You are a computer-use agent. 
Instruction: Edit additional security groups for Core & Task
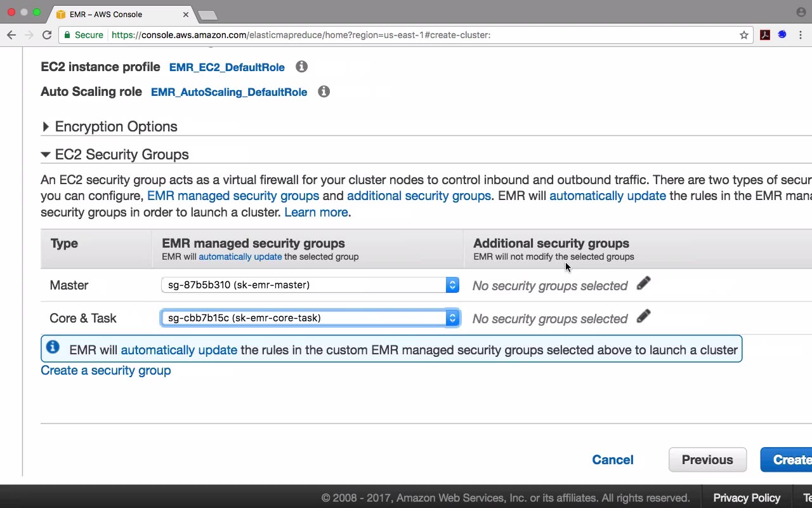pos(643,317)
